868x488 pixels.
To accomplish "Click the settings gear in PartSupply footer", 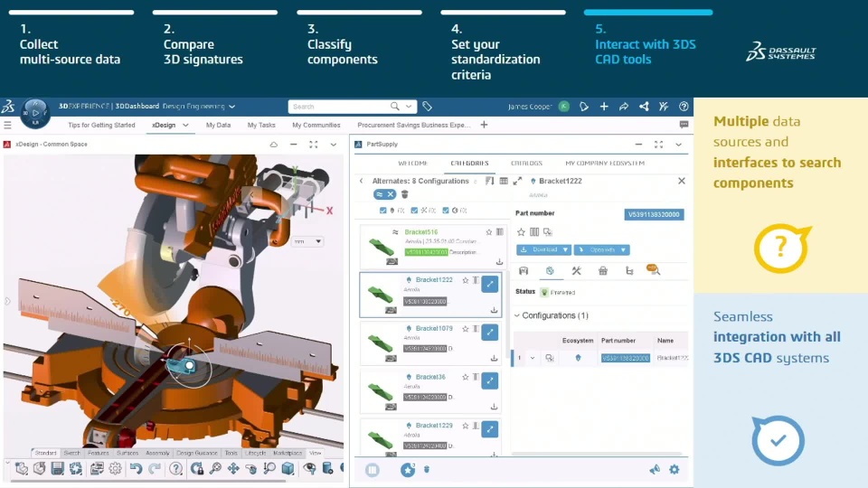I will pyautogui.click(x=675, y=469).
